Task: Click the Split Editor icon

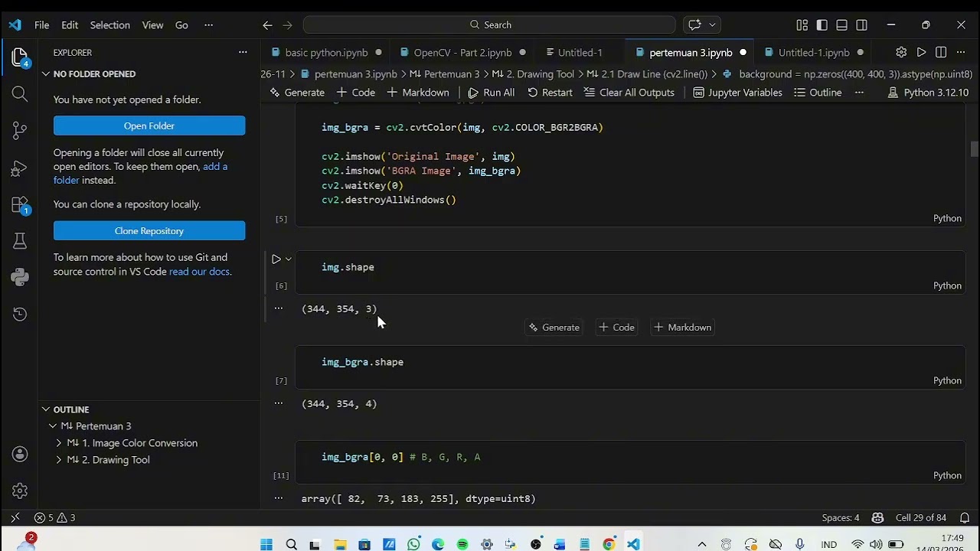Action: tap(941, 53)
